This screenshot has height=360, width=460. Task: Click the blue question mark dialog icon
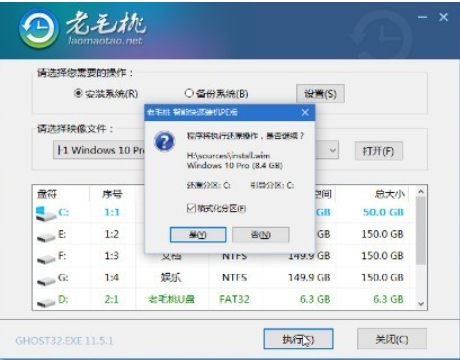coord(164,141)
